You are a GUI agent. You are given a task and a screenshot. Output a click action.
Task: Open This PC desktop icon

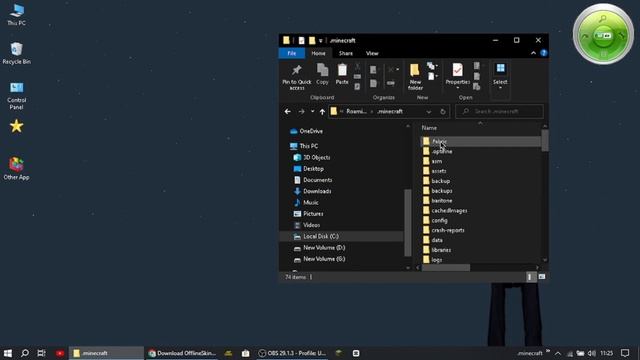pos(16,15)
